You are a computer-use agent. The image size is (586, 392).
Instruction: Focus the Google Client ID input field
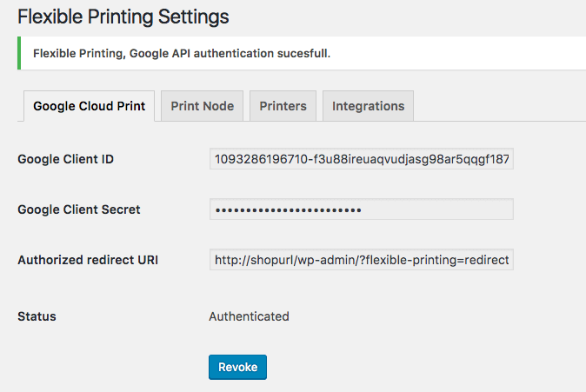click(x=362, y=159)
